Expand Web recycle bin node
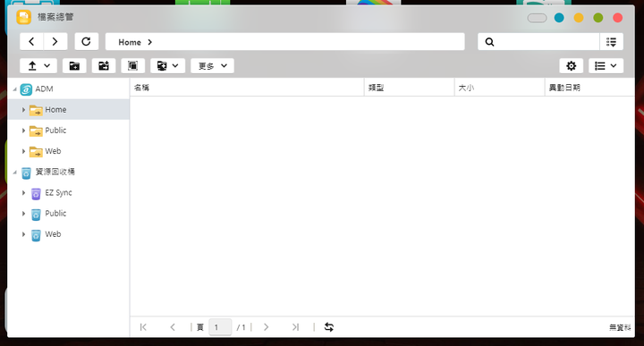Screen dimensions: 644x346 coord(23,234)
